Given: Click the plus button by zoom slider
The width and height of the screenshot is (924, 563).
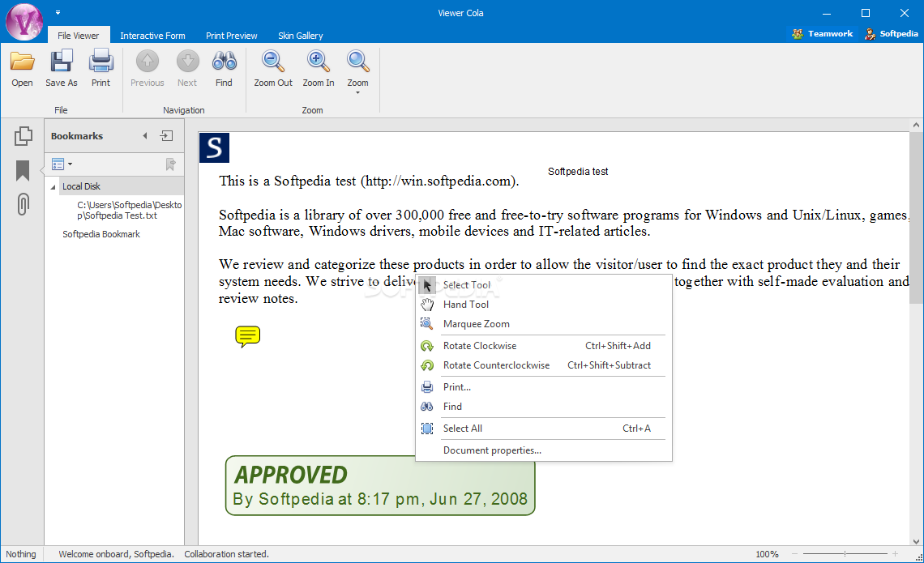Looking at the screenshot, I should [x=895, y=553].
